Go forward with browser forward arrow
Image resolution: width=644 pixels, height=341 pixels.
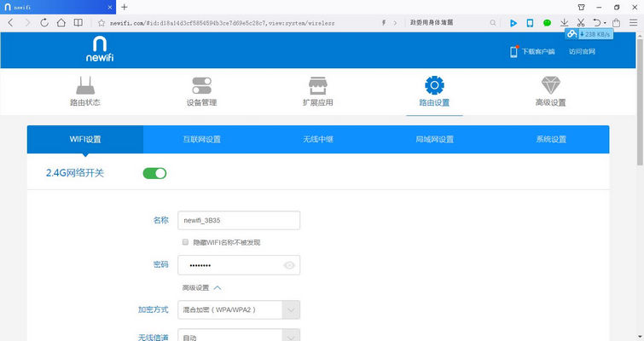pos(27,23)
